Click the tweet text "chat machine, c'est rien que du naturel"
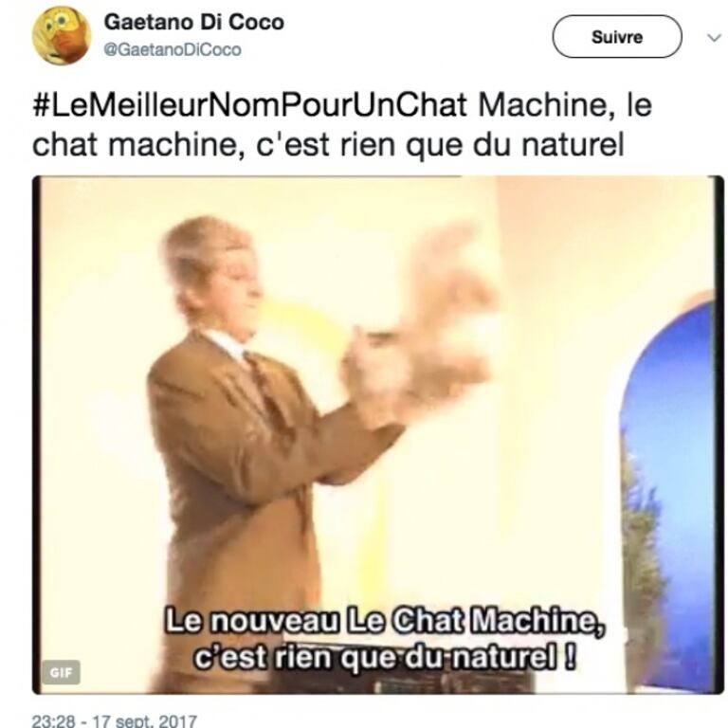 point(328,145)
